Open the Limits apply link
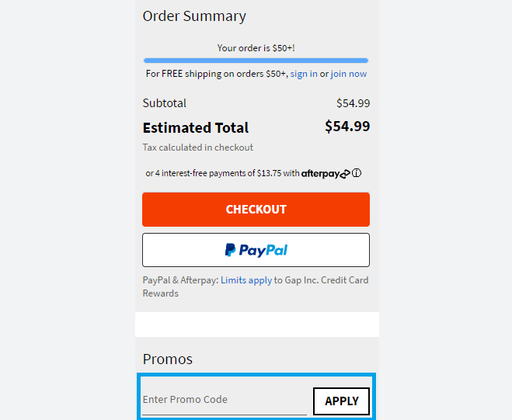The image size is (512, 420). 246,280
